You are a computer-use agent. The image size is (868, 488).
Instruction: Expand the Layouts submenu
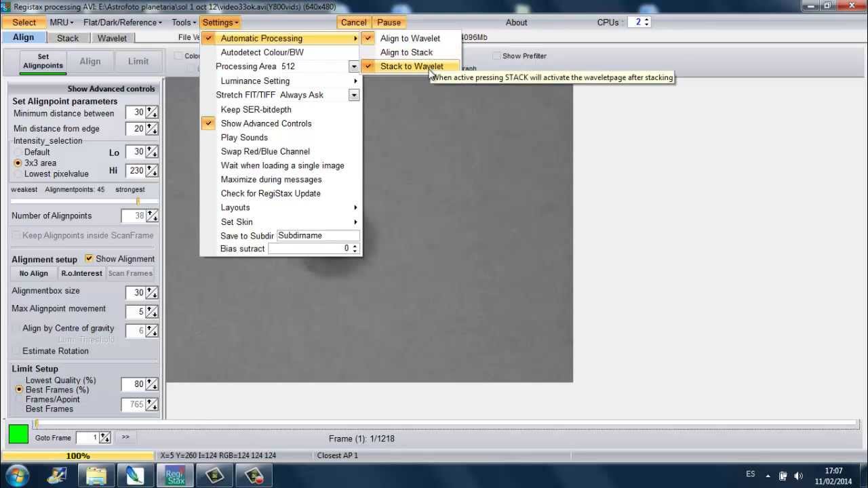click(x=281, y=207)
